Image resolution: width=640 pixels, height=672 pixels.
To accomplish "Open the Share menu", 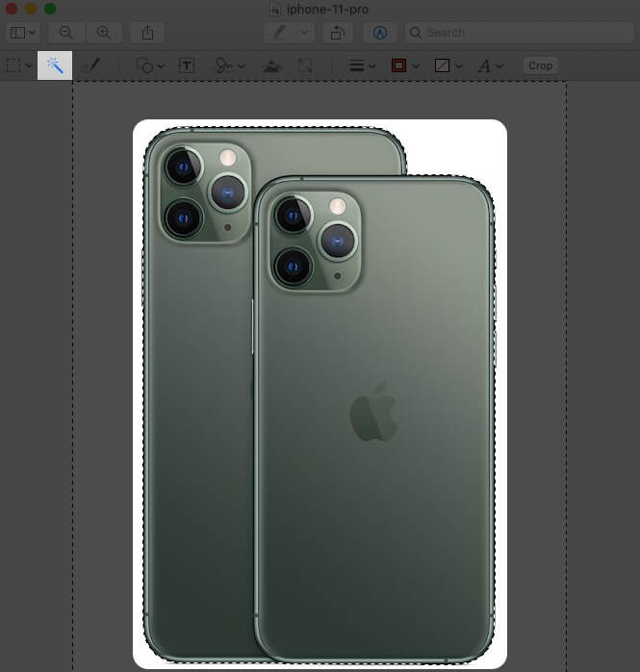I will tap(147, 33).
